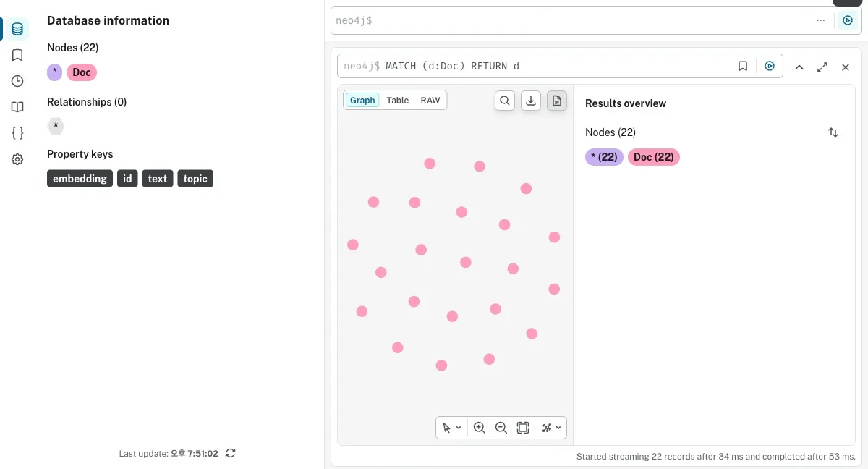Download the graph results
The width and height of the screenshot is (868, 469).
coord(531,101)
